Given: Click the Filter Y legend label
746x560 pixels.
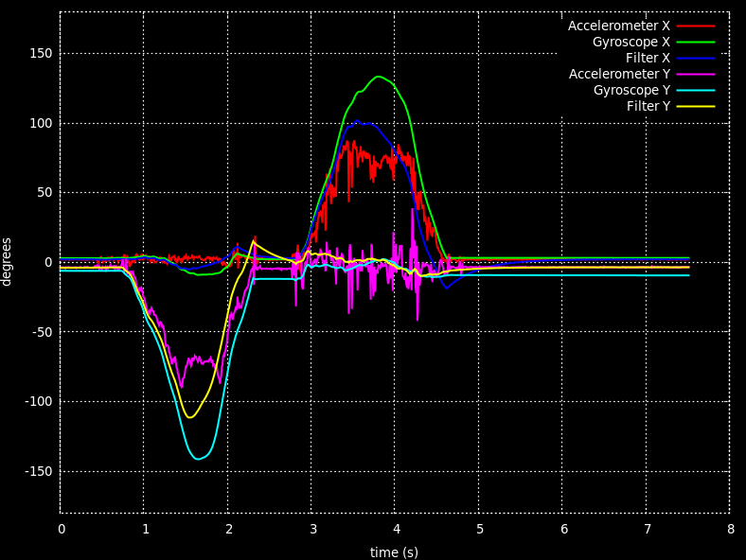Looking at the screenshot, I should [648, 107].
